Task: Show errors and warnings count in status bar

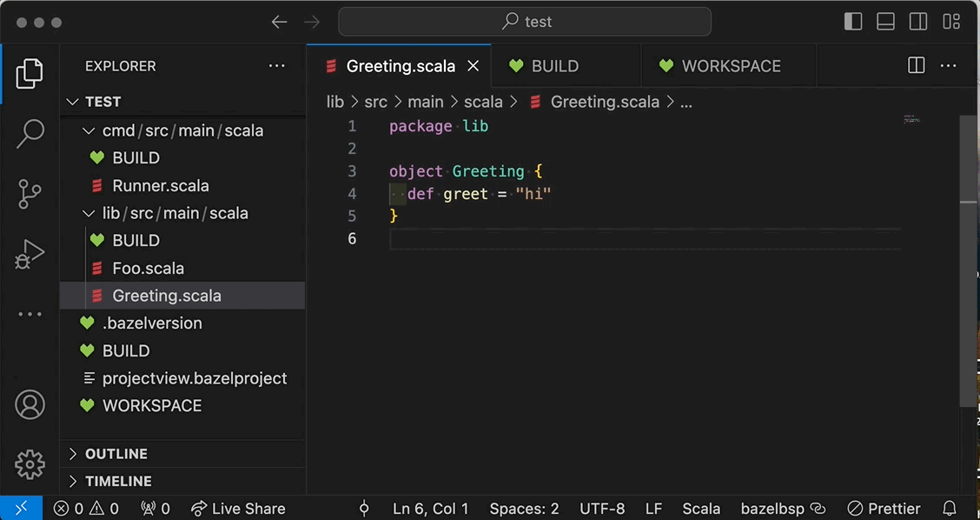Action: [x=86, y=509]
